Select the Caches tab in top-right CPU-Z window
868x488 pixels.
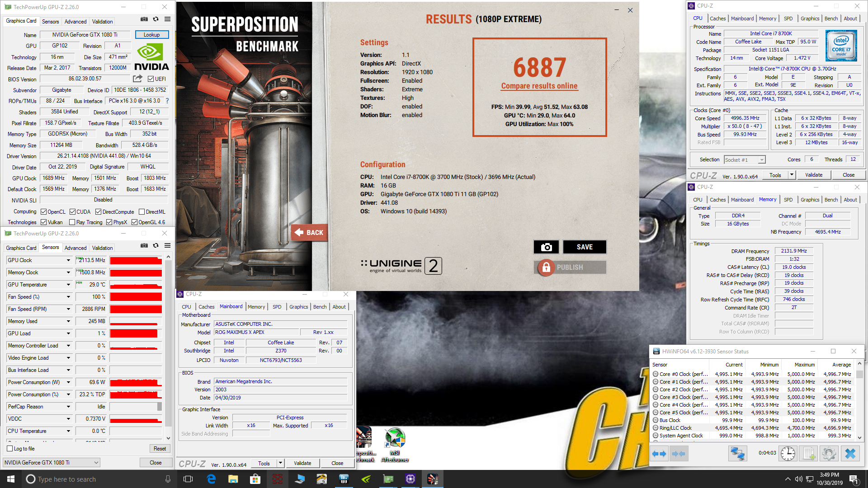717,19
